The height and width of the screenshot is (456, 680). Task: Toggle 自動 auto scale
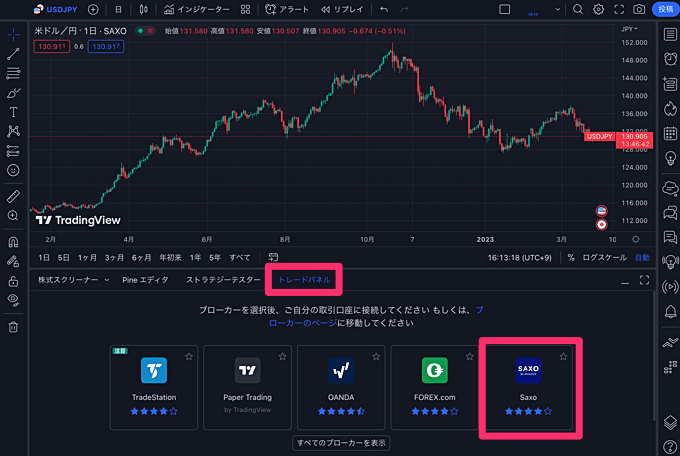click(x=642, y=258)
